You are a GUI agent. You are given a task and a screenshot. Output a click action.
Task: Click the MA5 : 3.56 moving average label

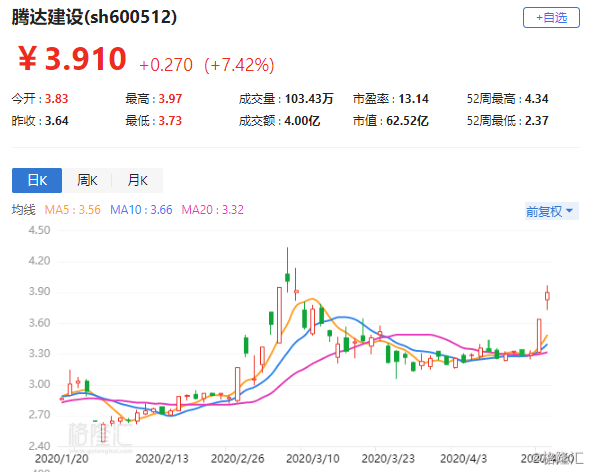click(72, 210)
